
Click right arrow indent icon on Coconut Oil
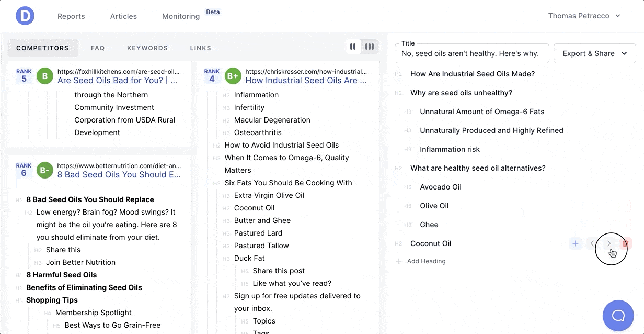click(609, 243)
